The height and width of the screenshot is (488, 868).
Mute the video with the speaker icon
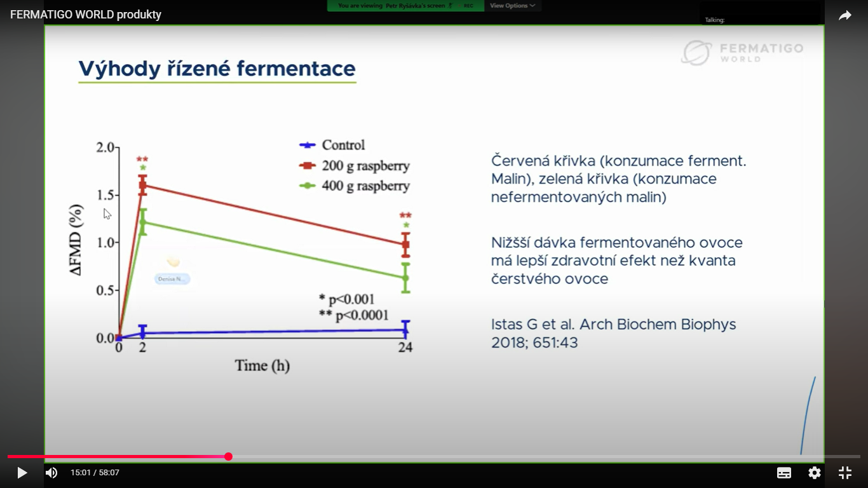click(x=51, y=473)
